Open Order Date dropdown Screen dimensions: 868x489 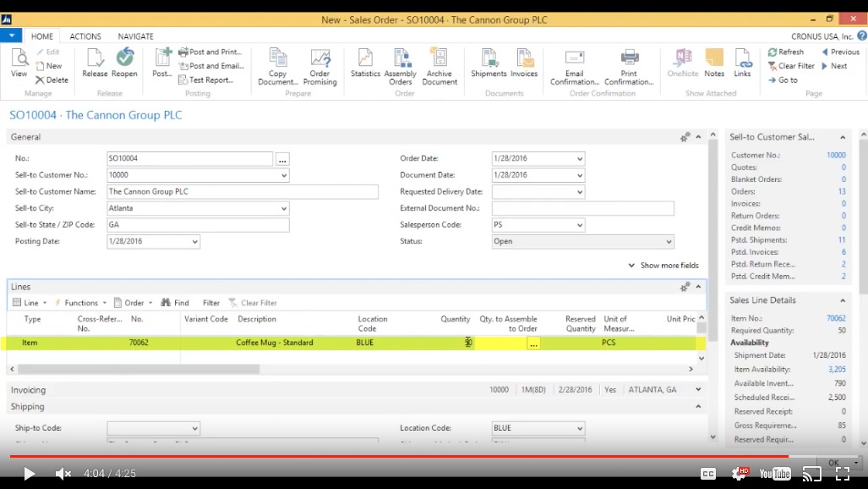point(579,158)
